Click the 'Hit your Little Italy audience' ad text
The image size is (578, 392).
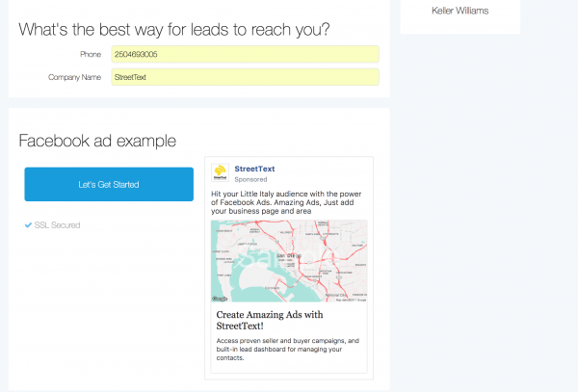coord(286,202)
